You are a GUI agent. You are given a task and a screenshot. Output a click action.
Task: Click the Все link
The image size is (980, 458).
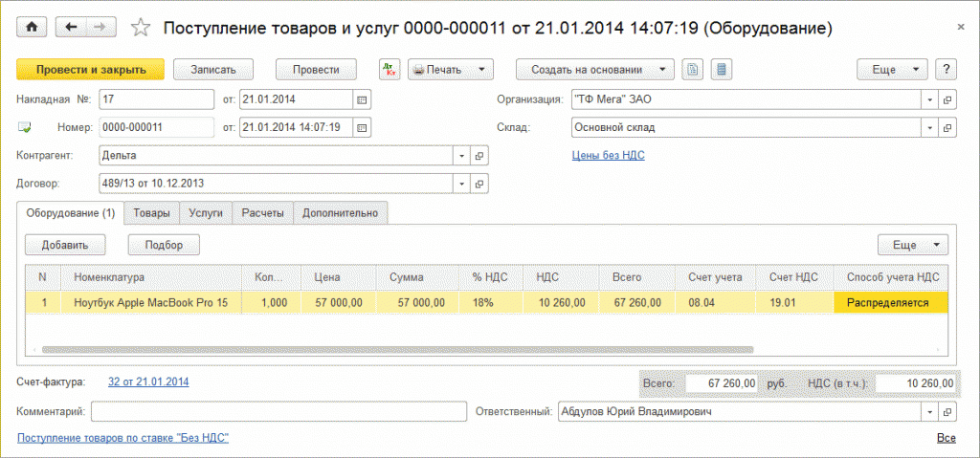tap(946, 438)
